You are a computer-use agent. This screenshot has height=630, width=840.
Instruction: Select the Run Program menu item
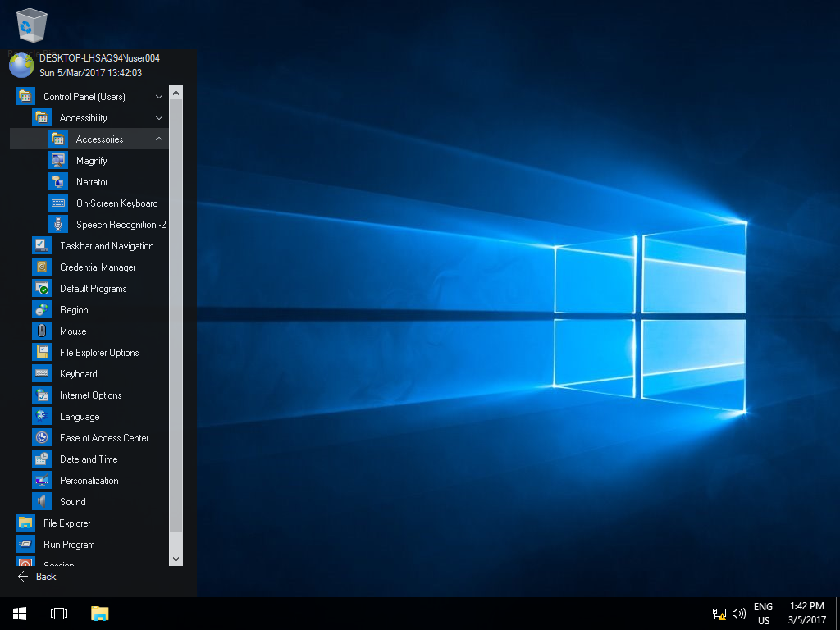(69, 545)
